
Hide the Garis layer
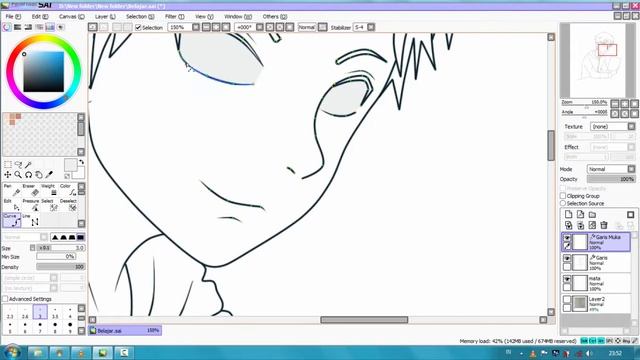pos(567,258)
